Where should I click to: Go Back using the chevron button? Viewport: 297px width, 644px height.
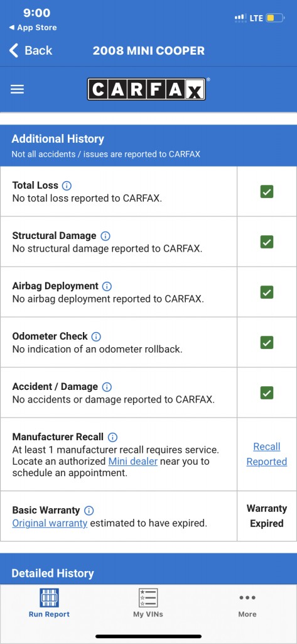coord(30,50)
